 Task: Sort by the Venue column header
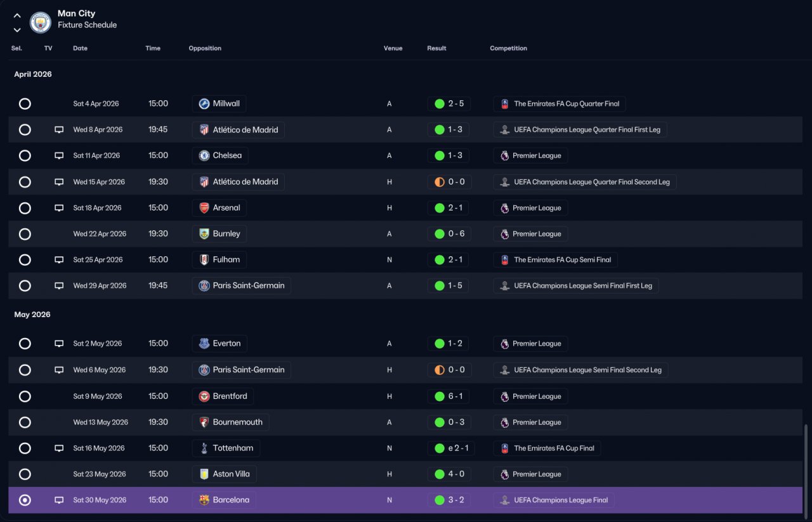(x=393, y=48)
